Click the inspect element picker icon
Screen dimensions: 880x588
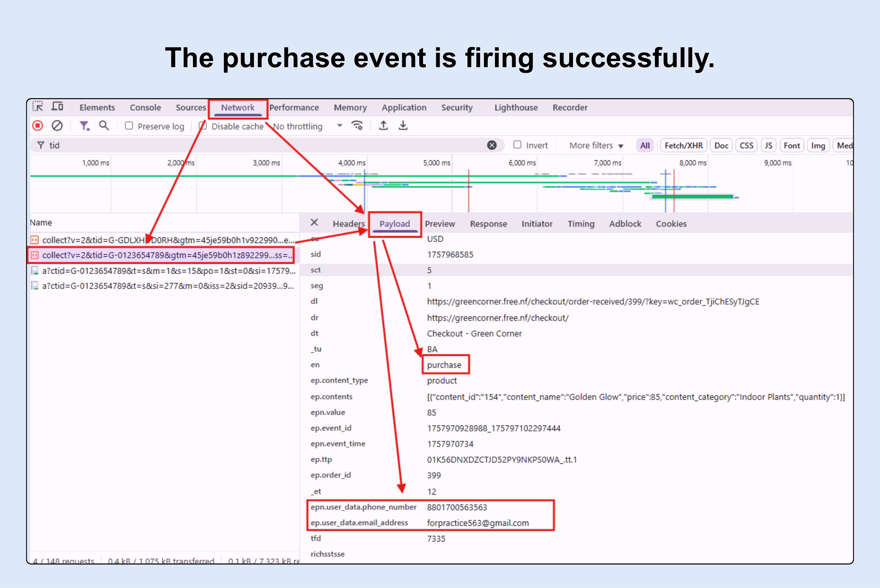[x=38, y=107]
